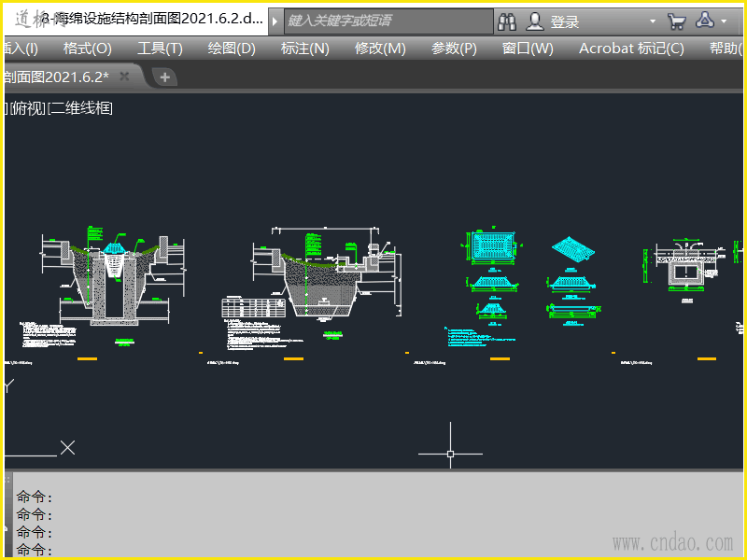
Task: Open the 修改(M) menu
Action: click(x=380, y=49)
